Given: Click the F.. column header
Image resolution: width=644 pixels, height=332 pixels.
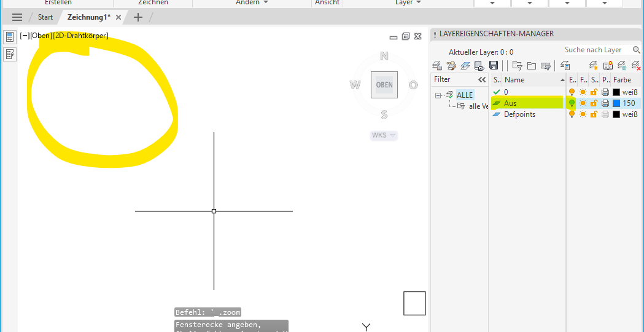Looking at the screenshot, I should [x=583, y=80].
